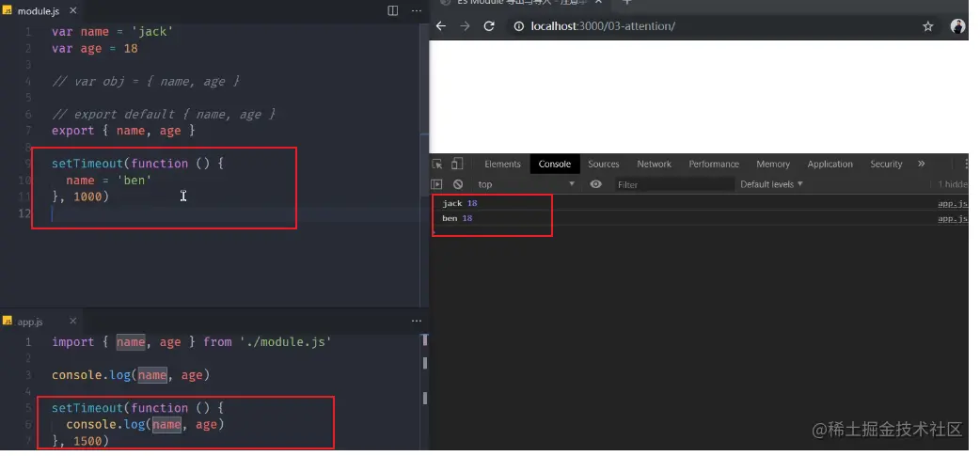
Task: Open the Default levels dropdown
Action: click(x=771, y=184)
